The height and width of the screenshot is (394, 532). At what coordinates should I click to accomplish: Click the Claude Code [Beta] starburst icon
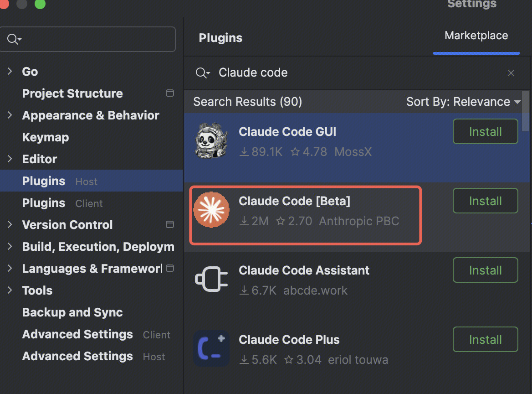tap(211, 210)
